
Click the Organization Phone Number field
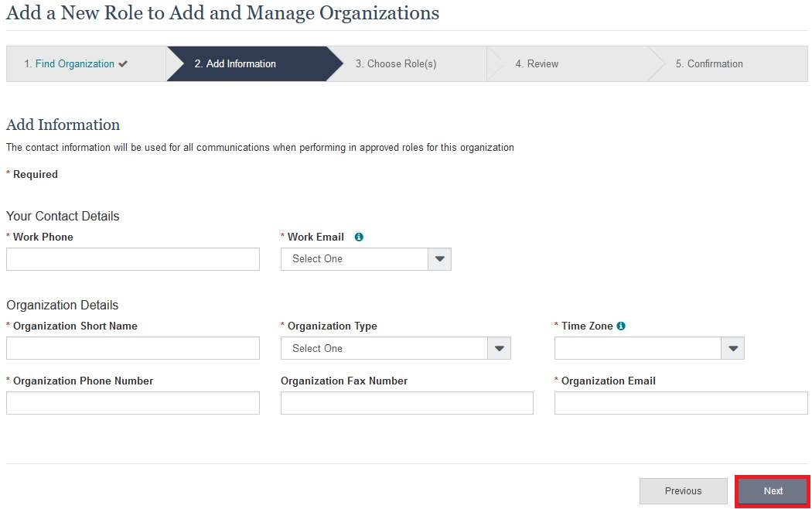133,403
